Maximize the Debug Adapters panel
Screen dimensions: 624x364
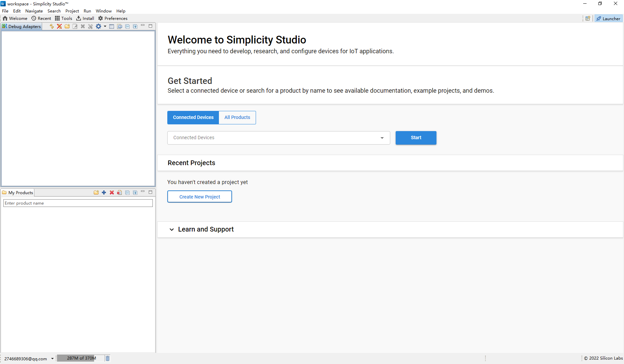150,26
